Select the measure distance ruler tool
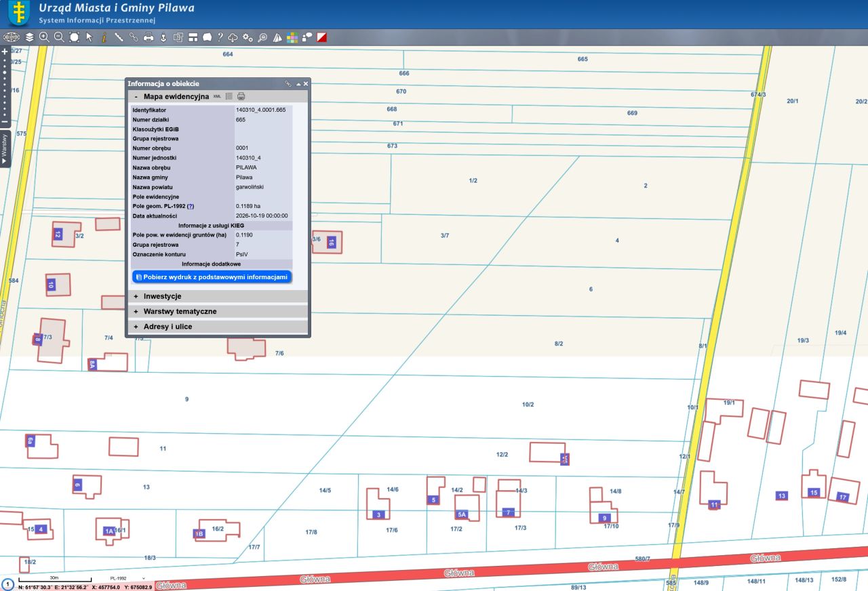This screenshot has height=591, width=868. pos(119,37)
